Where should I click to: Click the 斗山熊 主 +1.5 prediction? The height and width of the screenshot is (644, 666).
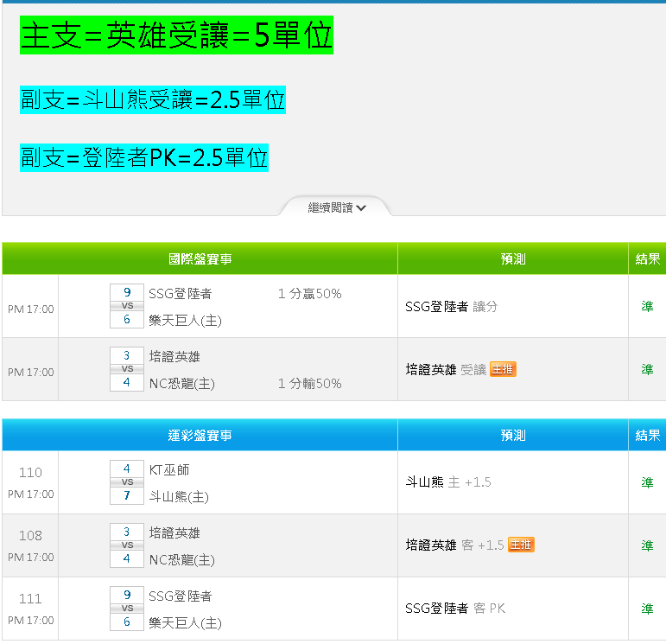click(x=448, y=481)
